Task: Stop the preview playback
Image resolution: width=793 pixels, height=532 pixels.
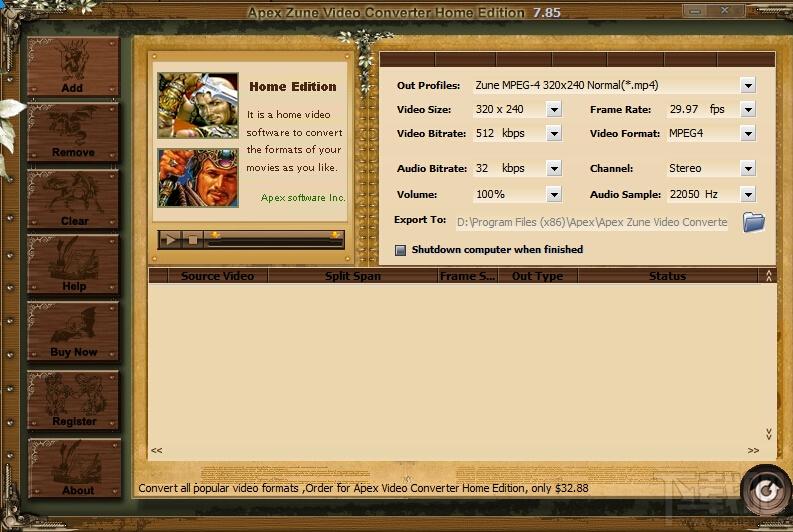Action: tap(193, 239)
